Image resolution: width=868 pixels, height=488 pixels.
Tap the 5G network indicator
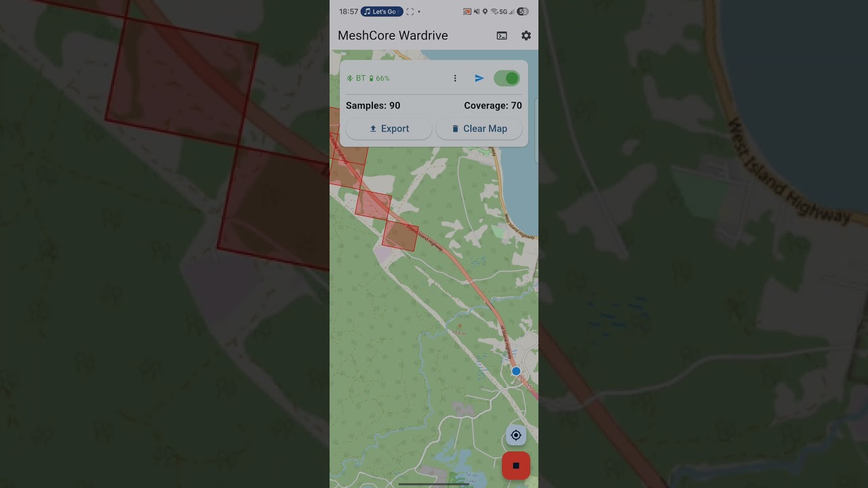tap(503, 12)
